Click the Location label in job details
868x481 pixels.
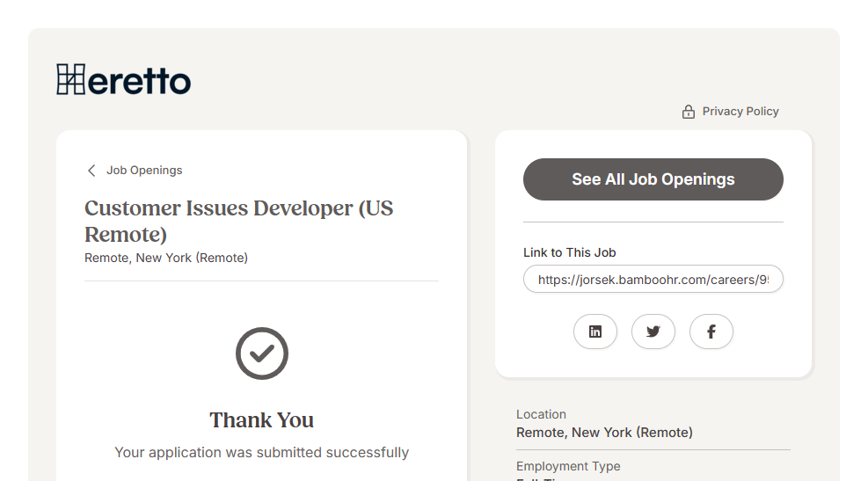click(x=541, y=414)
